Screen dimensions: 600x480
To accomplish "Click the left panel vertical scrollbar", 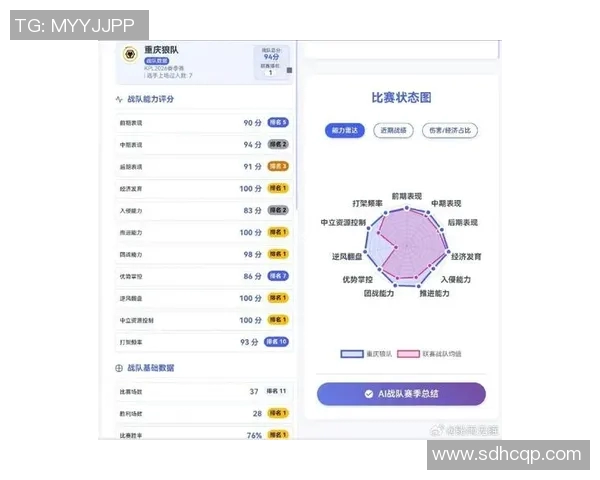I will coord(297,124).
